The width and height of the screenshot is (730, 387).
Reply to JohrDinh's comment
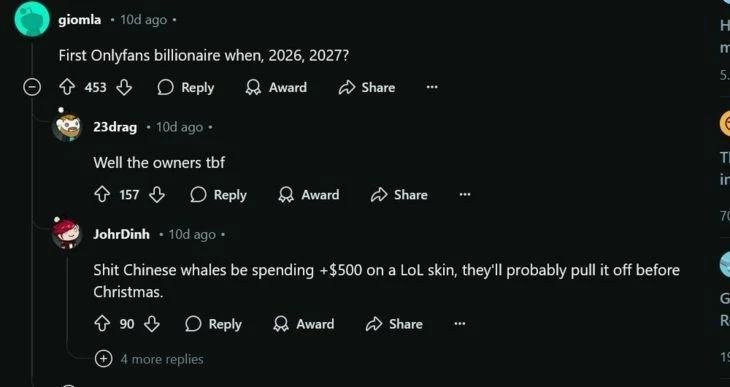[213, 324]
